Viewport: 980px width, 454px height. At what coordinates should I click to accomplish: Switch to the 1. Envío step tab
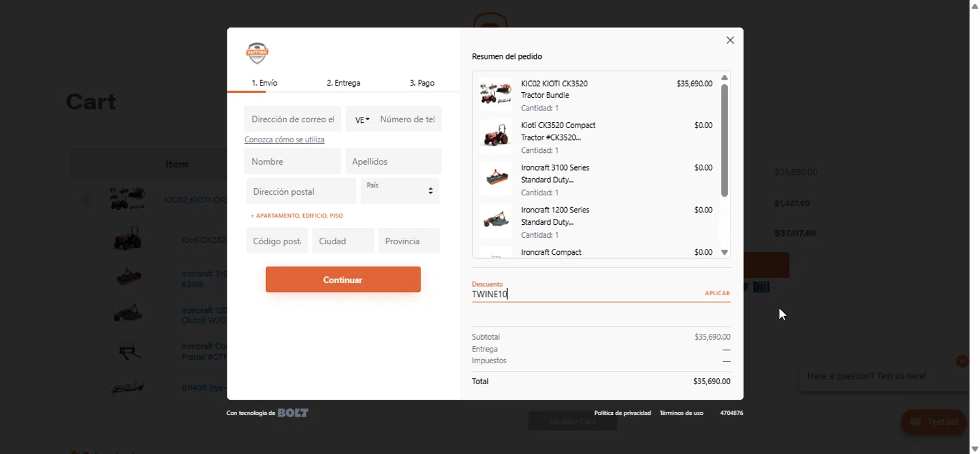tap(265, 83)
